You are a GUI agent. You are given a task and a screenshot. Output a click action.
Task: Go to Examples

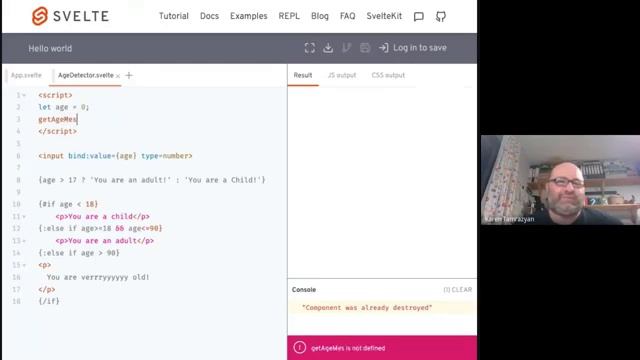[249, 16]
